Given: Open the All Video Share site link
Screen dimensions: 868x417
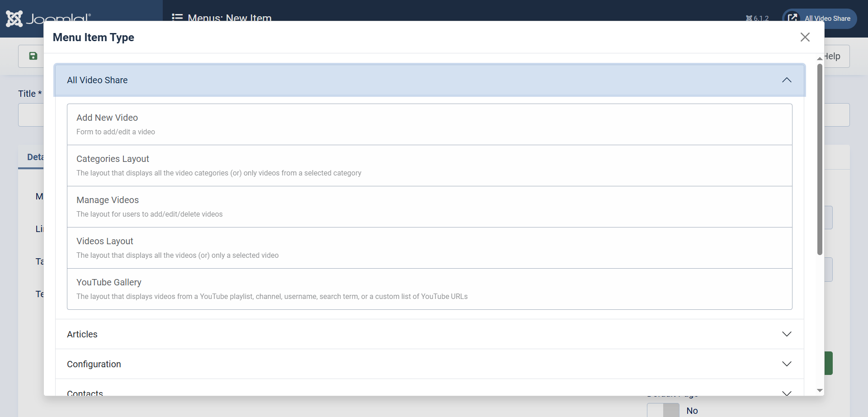Looking at the screenshot, I should pyautogui.click(x=819, y=19).
